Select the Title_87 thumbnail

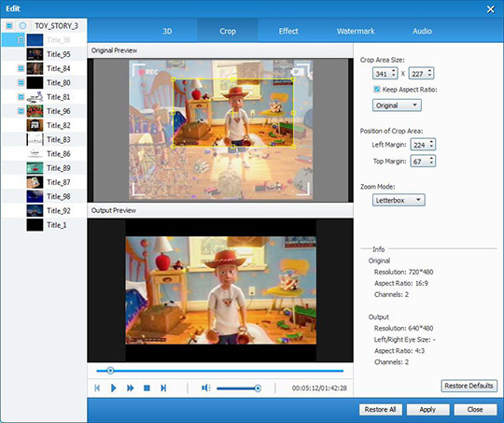[35, 182]
